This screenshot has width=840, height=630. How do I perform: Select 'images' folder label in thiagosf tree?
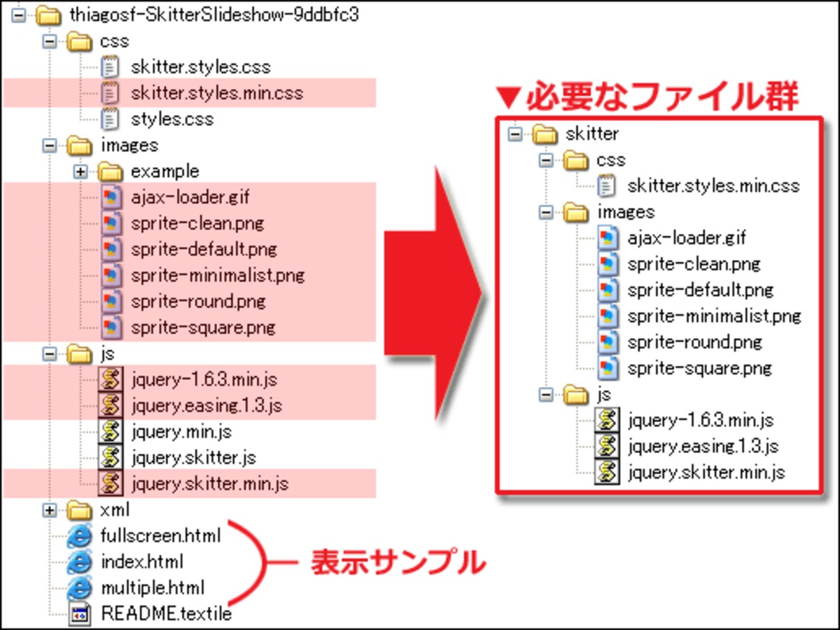[x=129, y=146]
